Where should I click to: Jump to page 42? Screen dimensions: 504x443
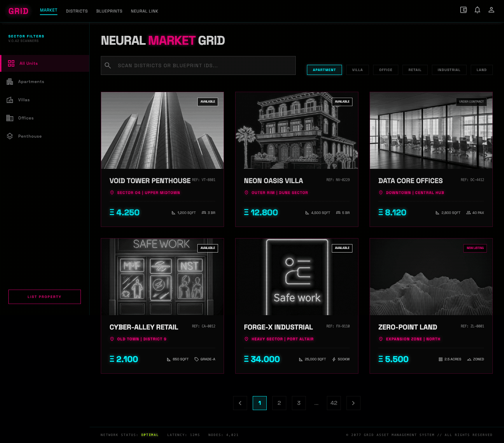point(334,403)
